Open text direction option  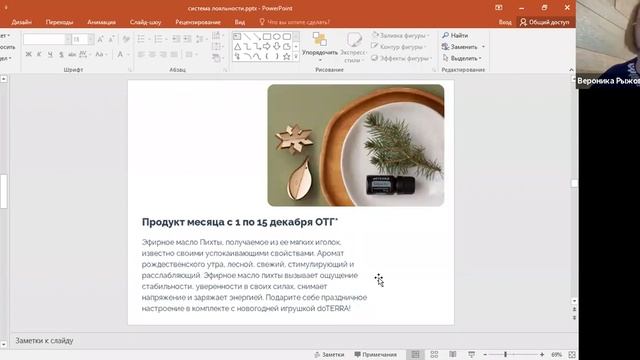tap(217, 36)
